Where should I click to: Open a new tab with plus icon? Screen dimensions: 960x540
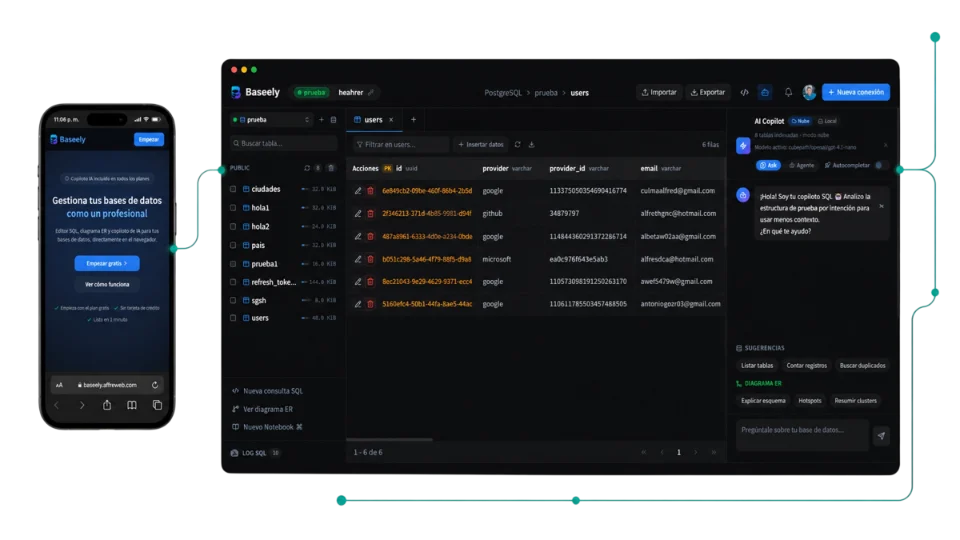click(x=413, y=120)
